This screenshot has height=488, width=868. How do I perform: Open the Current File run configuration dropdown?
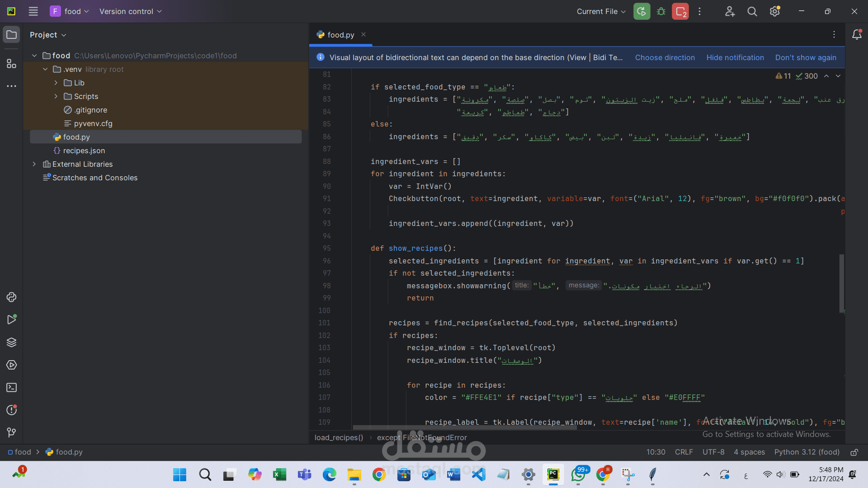[601, 11]
